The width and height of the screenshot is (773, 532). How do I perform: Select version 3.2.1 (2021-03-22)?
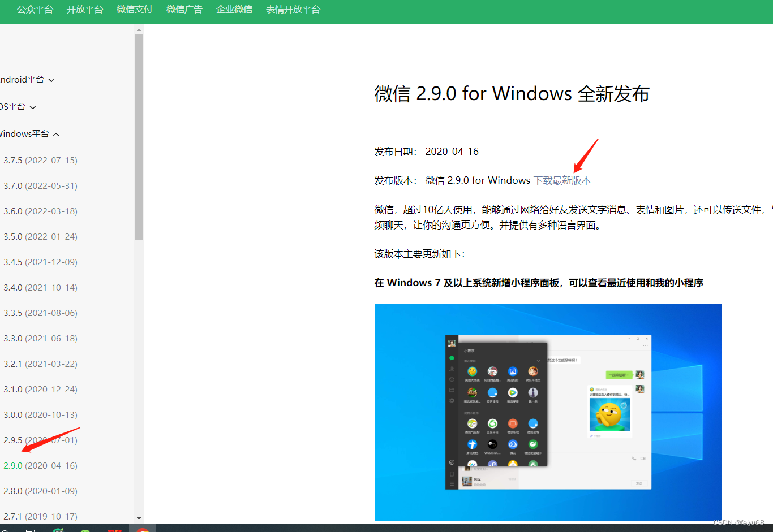coord(40,364)
